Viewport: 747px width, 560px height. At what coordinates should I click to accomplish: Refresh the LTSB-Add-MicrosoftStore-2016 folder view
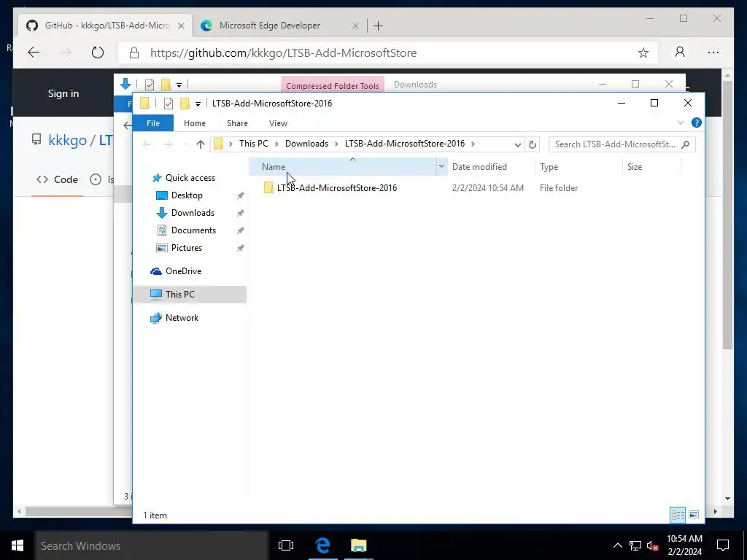coord(532,144)
